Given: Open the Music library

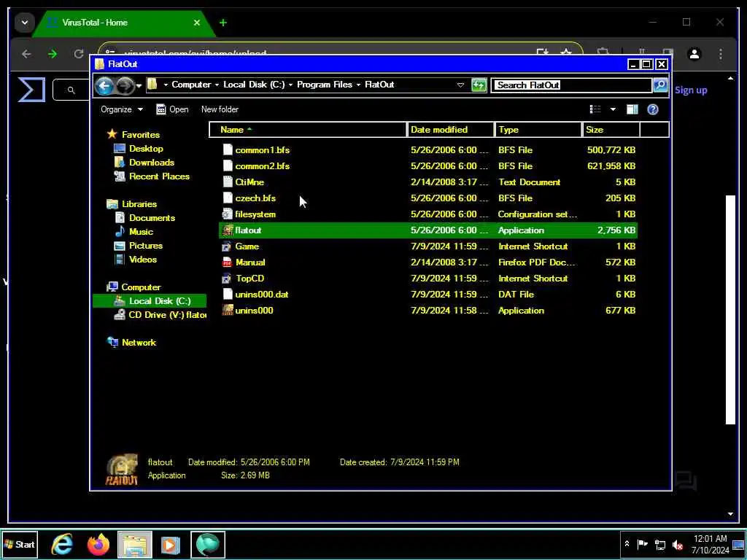Looking at the screenshot, I should point(141,232).
